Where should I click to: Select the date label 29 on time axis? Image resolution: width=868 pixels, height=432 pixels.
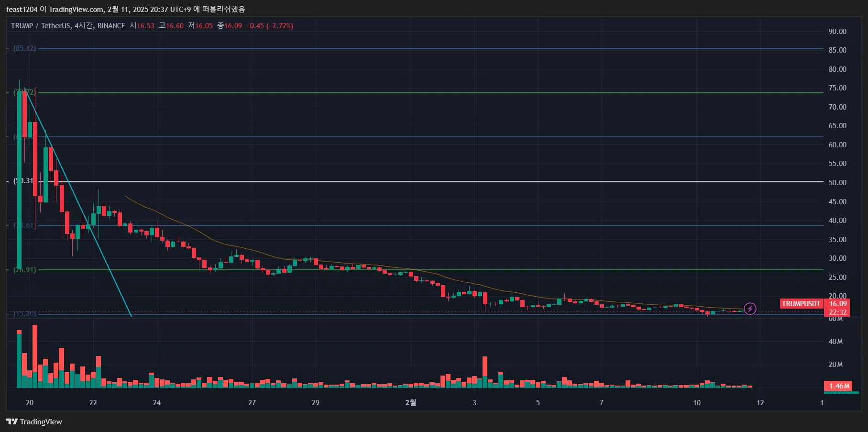pos(316,403)
